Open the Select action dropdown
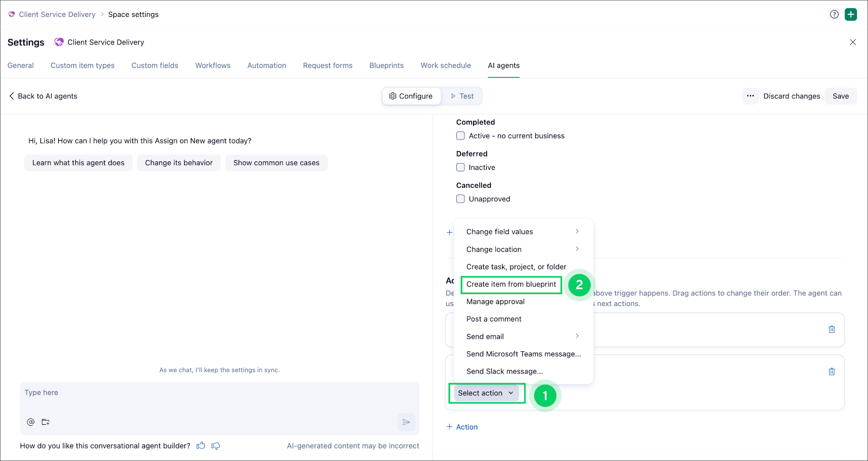Screen dimensions: 868x461 487,393
